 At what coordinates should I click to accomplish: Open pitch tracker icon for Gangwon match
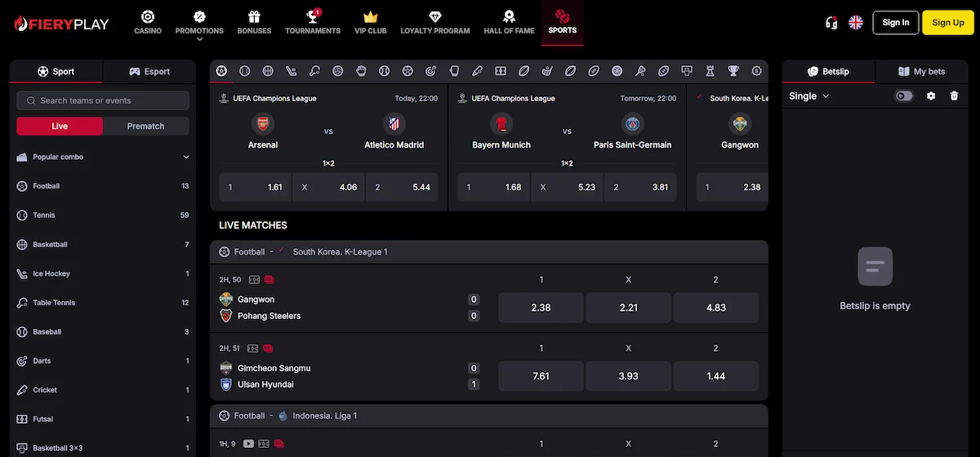(254, 280)
